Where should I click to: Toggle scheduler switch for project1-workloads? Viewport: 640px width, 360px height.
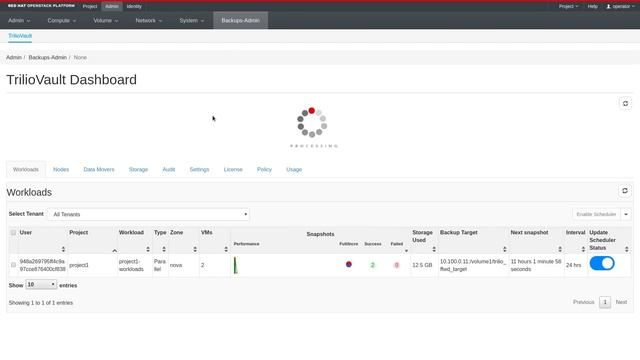coord(602,263)
